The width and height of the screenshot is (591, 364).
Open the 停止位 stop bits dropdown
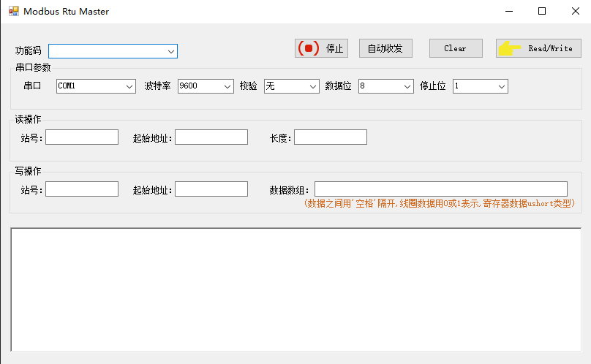click(x=481, y=86)
